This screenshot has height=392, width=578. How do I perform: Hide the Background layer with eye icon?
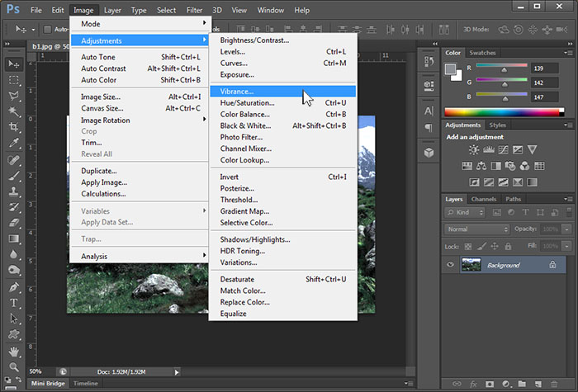[451, 265]
